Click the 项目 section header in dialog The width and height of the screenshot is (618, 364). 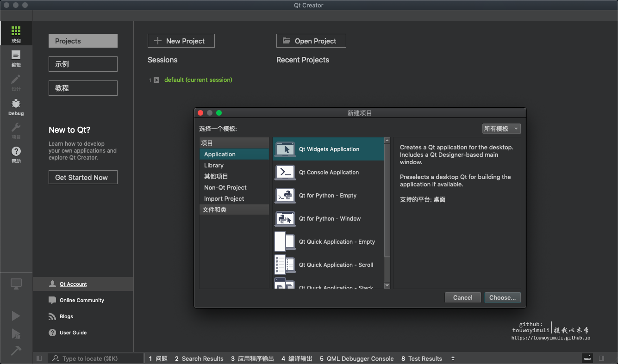click(x=234, y=143)
